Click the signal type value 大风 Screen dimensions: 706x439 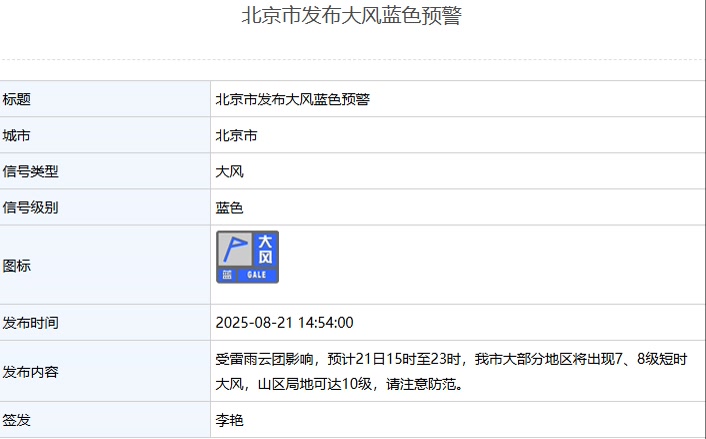(x=230, y=171)
